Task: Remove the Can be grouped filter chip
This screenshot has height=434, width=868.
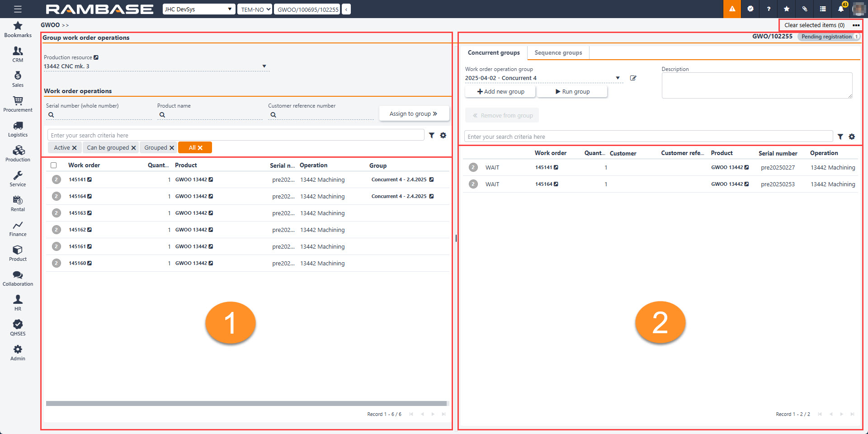Action: click(x=134, y=148)
